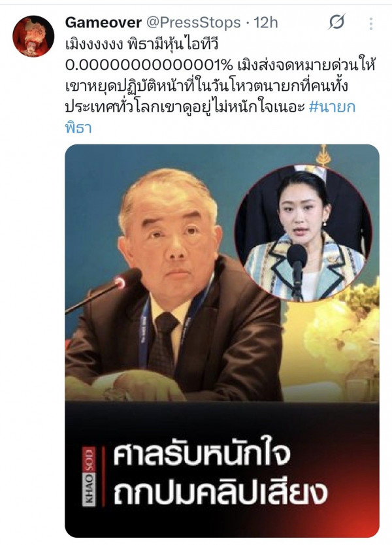Open the Gameover profile avatar
The image size is (392, 545).
pyautogui.click(x=33, y=36)
